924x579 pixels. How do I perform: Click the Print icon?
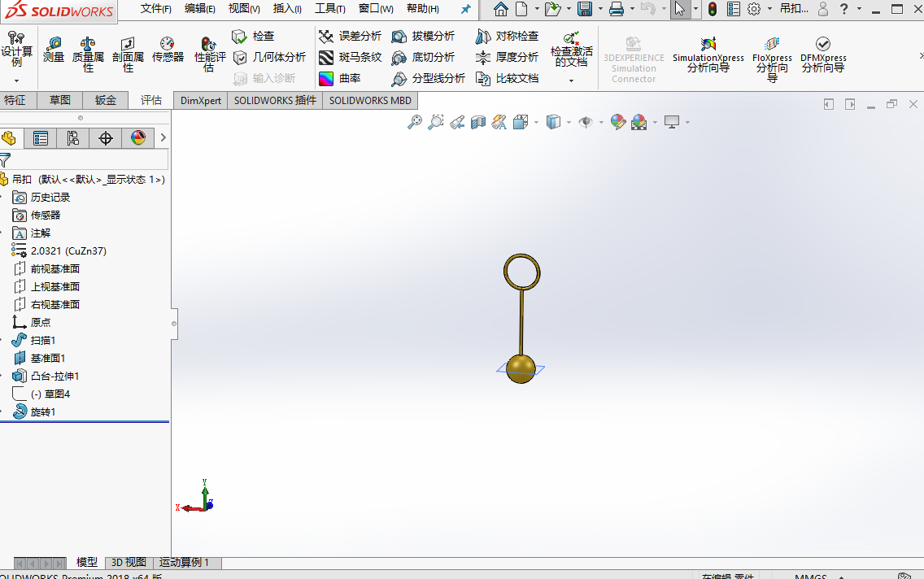tap(617, 9)
